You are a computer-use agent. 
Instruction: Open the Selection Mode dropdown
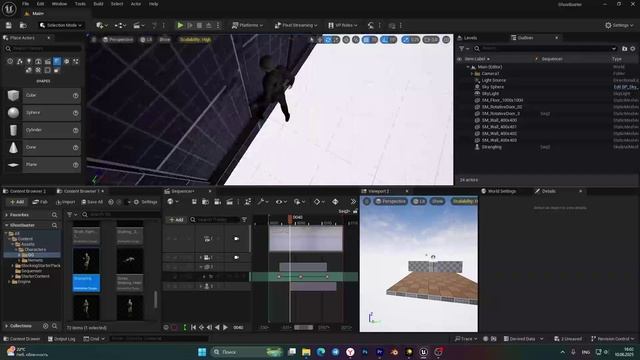point(61,25)
